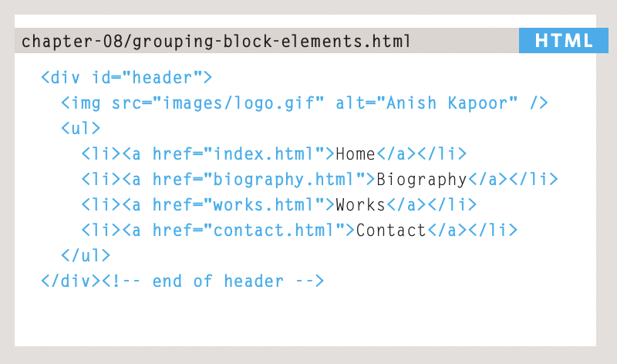The height and width of the screenshot is (364, 617).
Task: Click the Home link text
Action: click(356, 154)
